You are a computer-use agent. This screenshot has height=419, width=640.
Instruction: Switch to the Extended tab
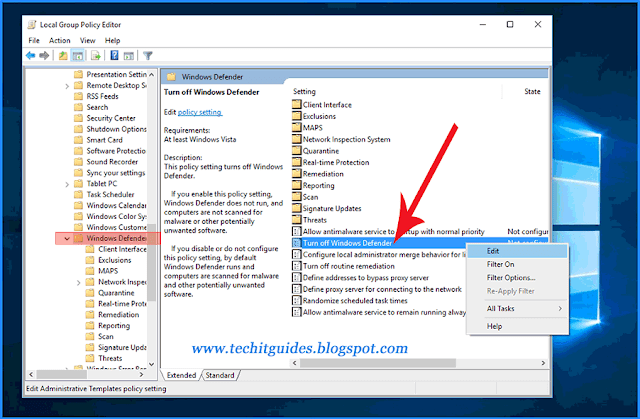tap(181, 375)
